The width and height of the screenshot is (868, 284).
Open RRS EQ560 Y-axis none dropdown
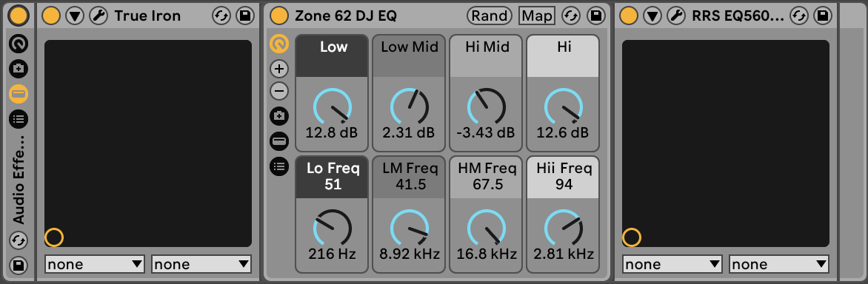point(779,264)
